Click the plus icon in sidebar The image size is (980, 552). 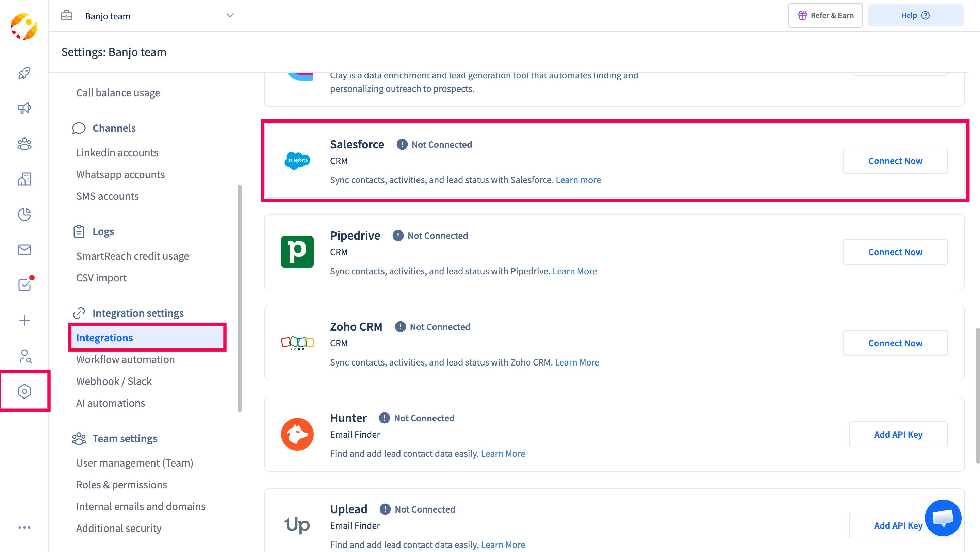(24, 320)
